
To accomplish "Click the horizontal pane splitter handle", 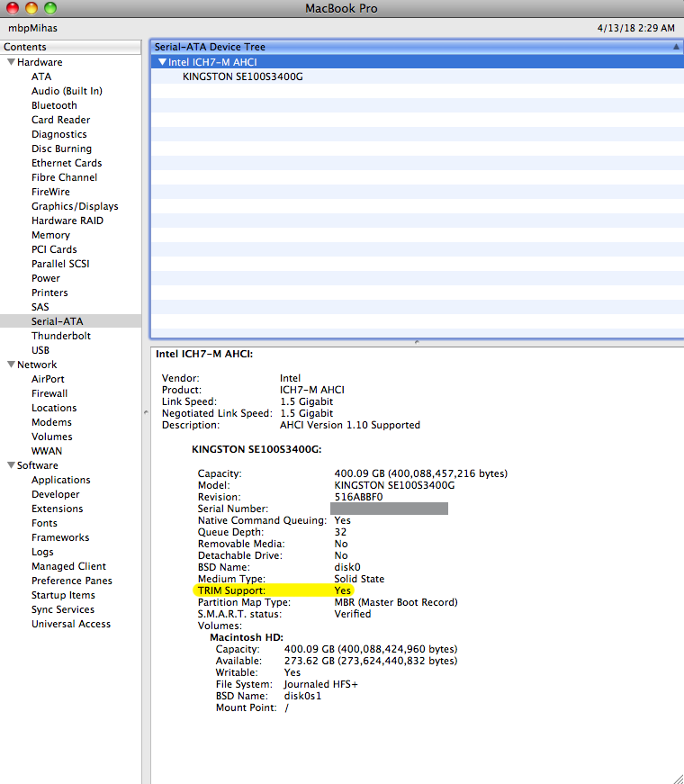I will coord(417,343).
